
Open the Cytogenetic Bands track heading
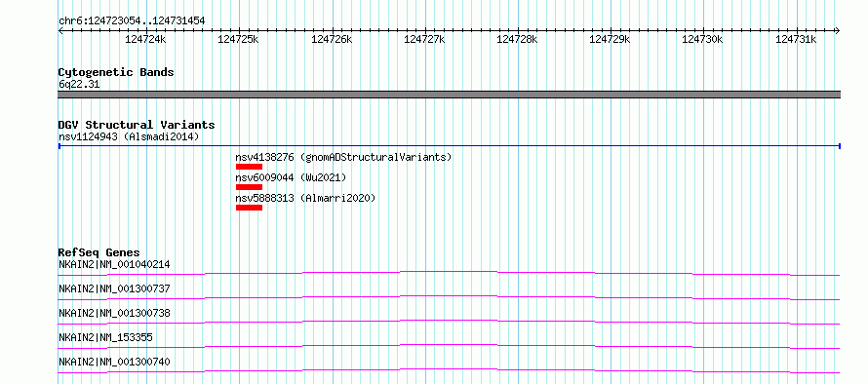[x=116, y=72]
